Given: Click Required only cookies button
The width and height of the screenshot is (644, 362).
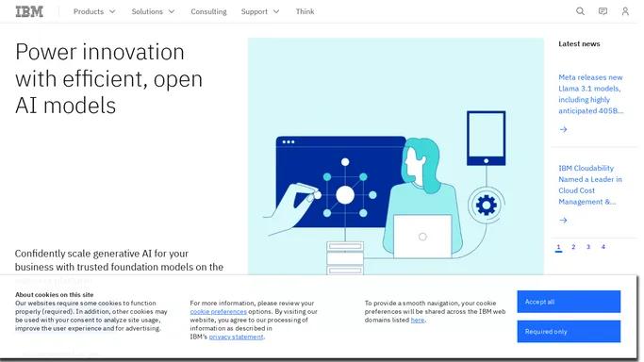Looking at the screenshot, I should 569,331.
